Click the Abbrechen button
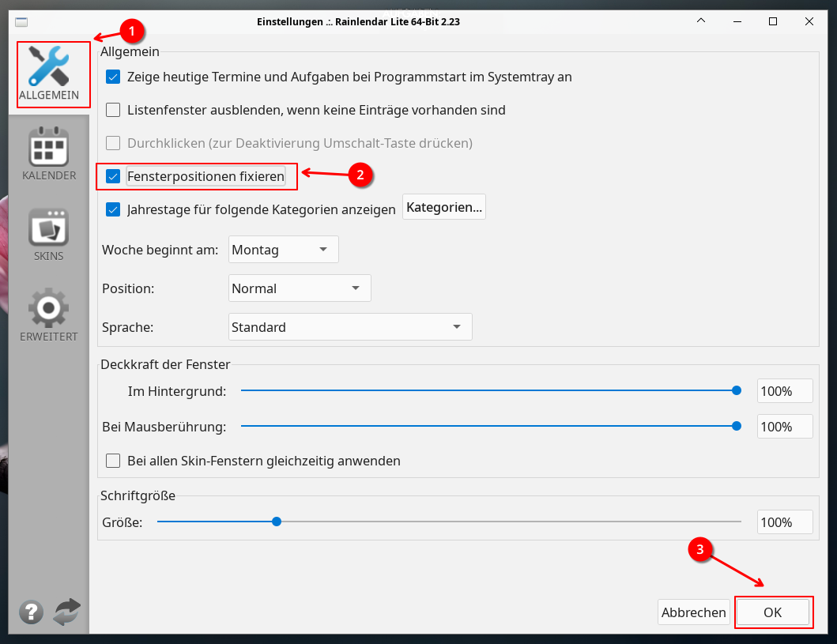837x644 pixels. click(x=693, y=612)
